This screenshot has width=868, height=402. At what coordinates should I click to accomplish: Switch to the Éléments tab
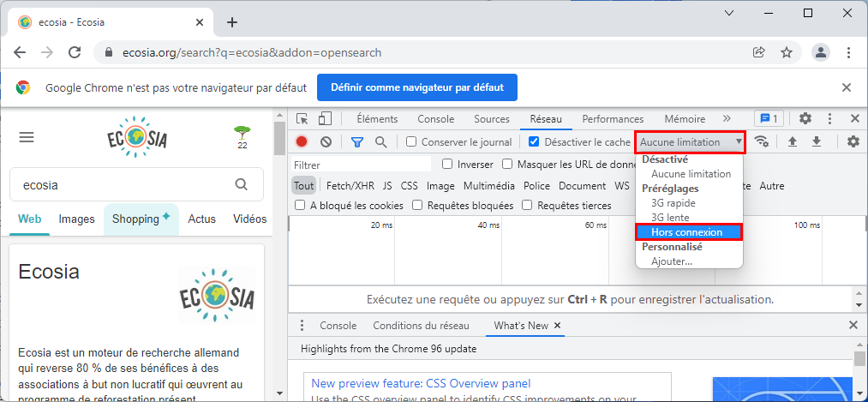click(377, 119)
